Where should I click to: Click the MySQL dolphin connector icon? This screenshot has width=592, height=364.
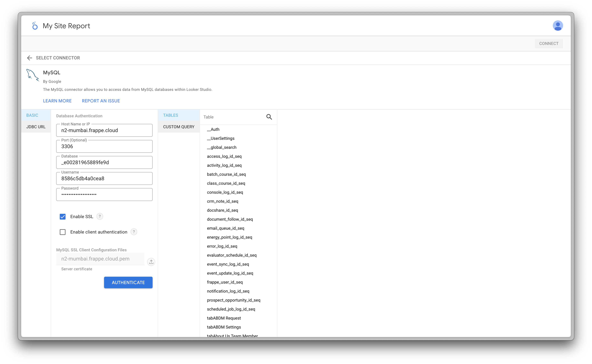point(32,75)
